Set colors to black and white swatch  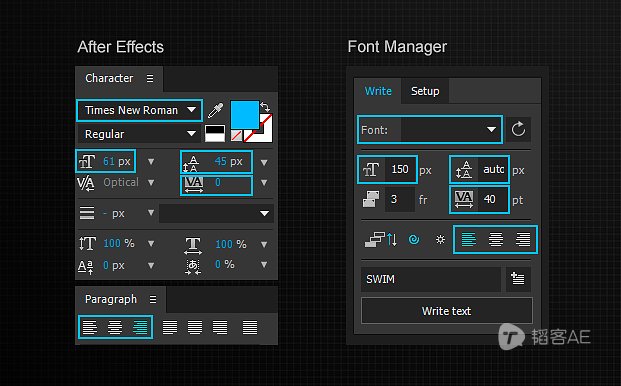[x=215, y=133]
